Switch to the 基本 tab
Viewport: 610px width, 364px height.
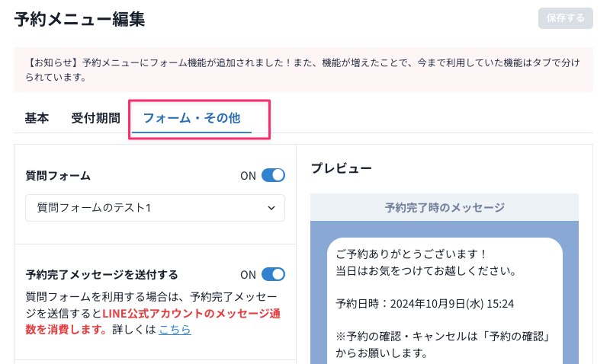(x=37, y=118)
